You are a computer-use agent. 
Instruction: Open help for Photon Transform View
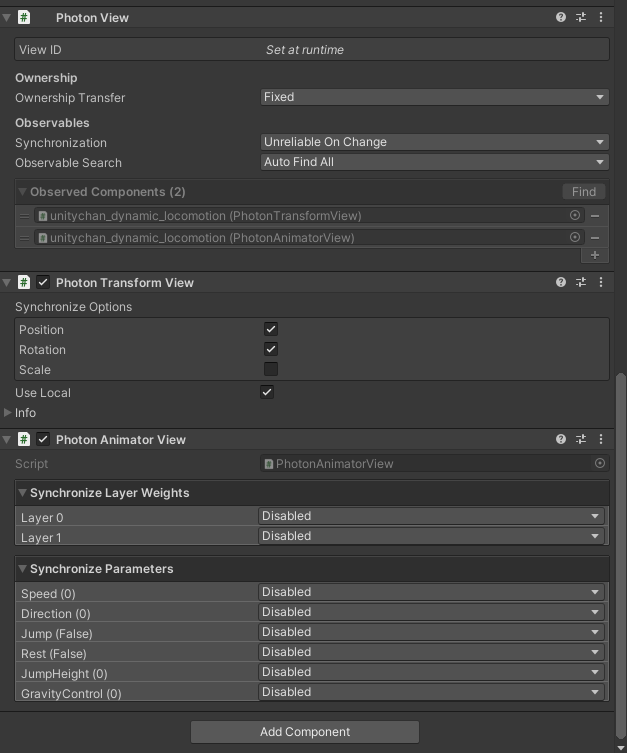click(561, 282)
